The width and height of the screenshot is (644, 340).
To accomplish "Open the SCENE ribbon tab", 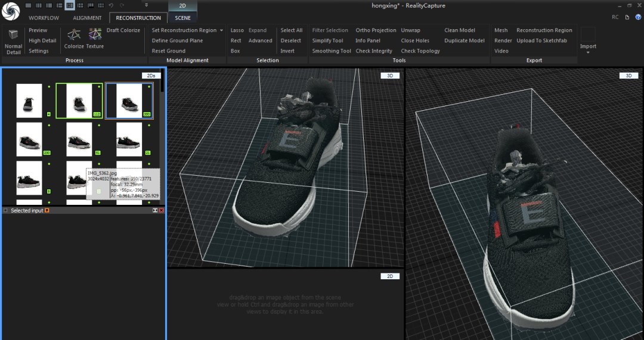I will [182, 18].
